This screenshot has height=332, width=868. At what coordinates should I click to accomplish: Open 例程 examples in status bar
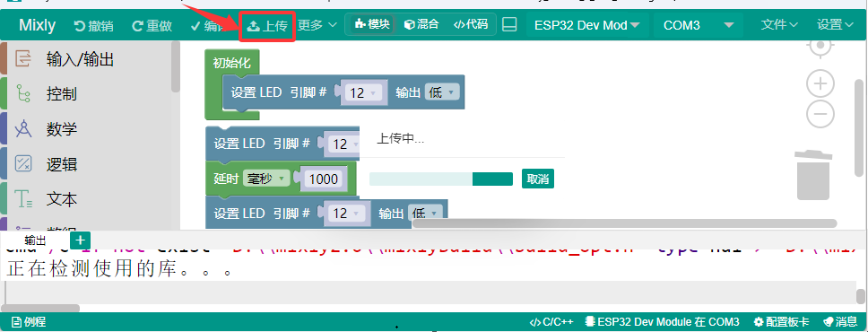point(29,322)
